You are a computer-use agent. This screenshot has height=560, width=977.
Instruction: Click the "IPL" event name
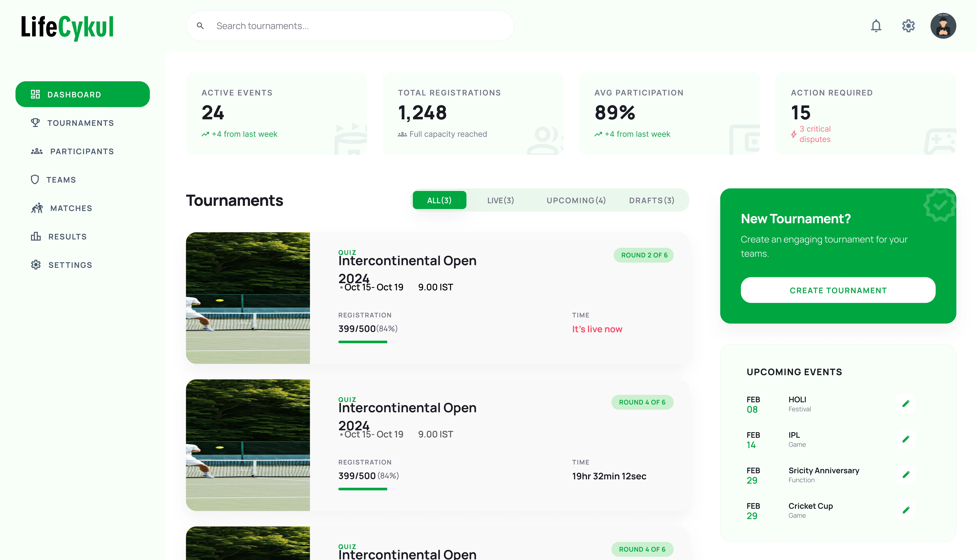pyautogui.click(x=794, y=435)
